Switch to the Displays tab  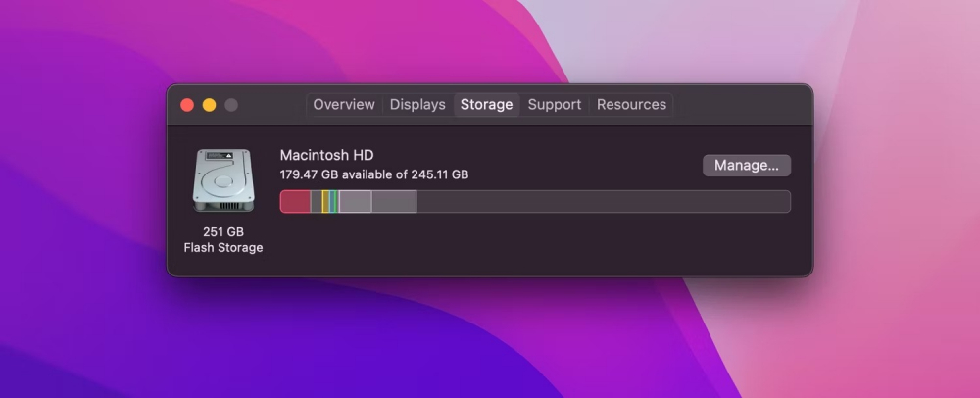417,105
